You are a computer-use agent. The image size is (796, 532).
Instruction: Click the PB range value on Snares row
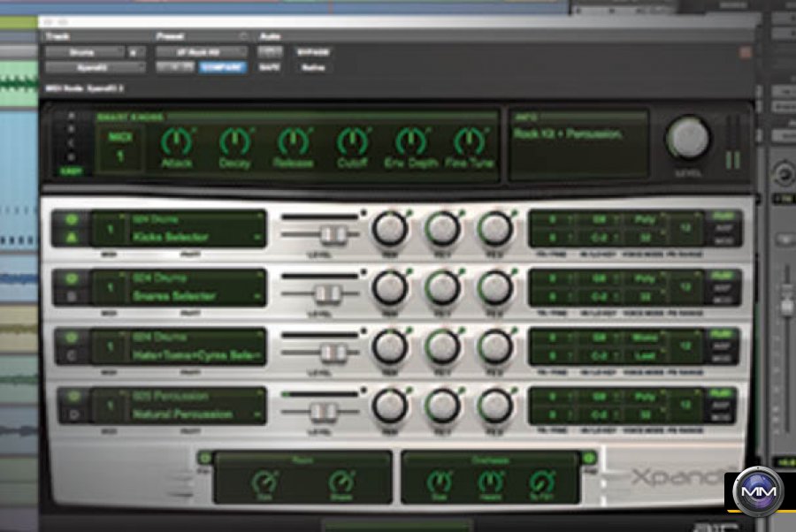click(x=685, y=287)
